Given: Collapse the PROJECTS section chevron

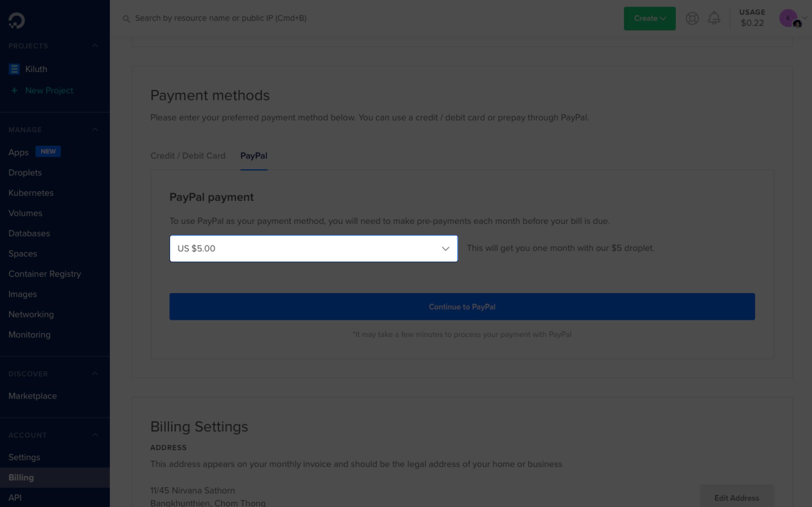Looking at the screenshot, I should (x=95, y=45).
